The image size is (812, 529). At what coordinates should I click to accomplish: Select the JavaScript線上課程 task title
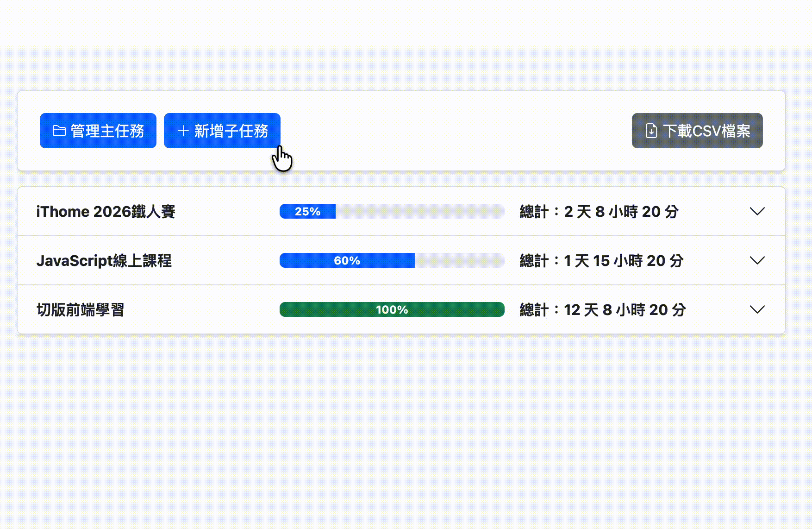(104, 261)
